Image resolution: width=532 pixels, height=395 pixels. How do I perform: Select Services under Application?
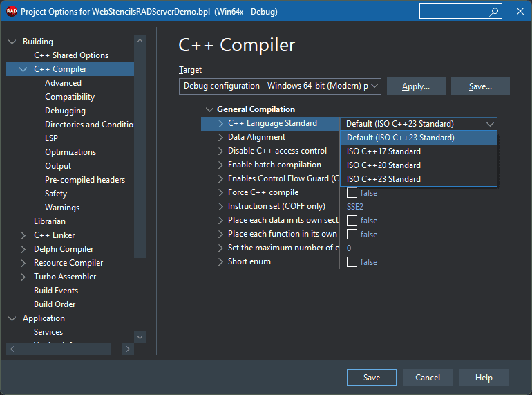(x=48, y=332)
